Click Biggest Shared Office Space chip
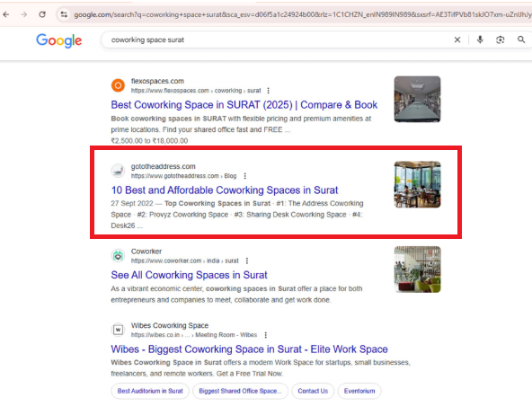This screenshot has height=415, width=532. [240, 391]
